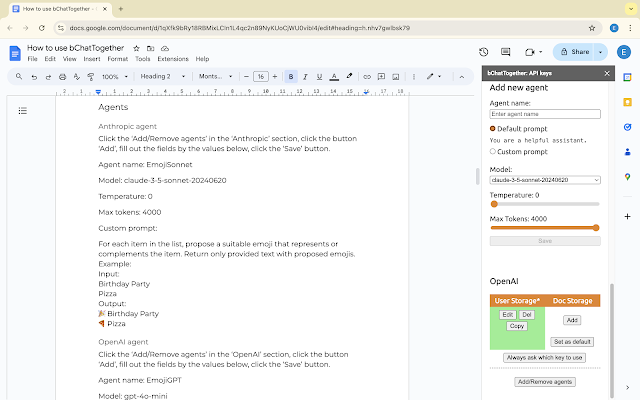Image resolution: width=640 pixels, height=400 pixels.
Task: Open the more toolbar options menu
Action: [413, 77]
